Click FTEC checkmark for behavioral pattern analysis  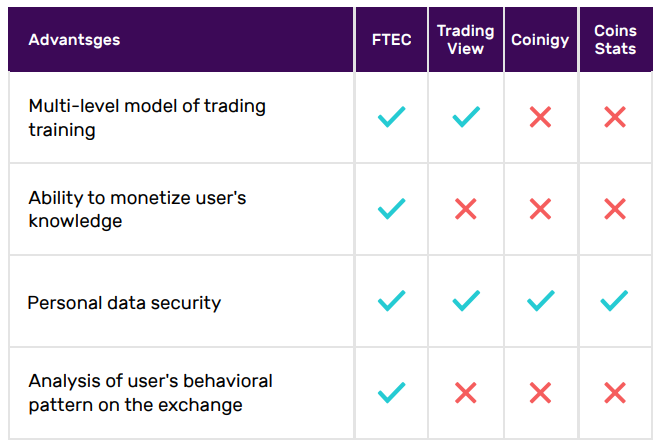(x=392, y=392)
